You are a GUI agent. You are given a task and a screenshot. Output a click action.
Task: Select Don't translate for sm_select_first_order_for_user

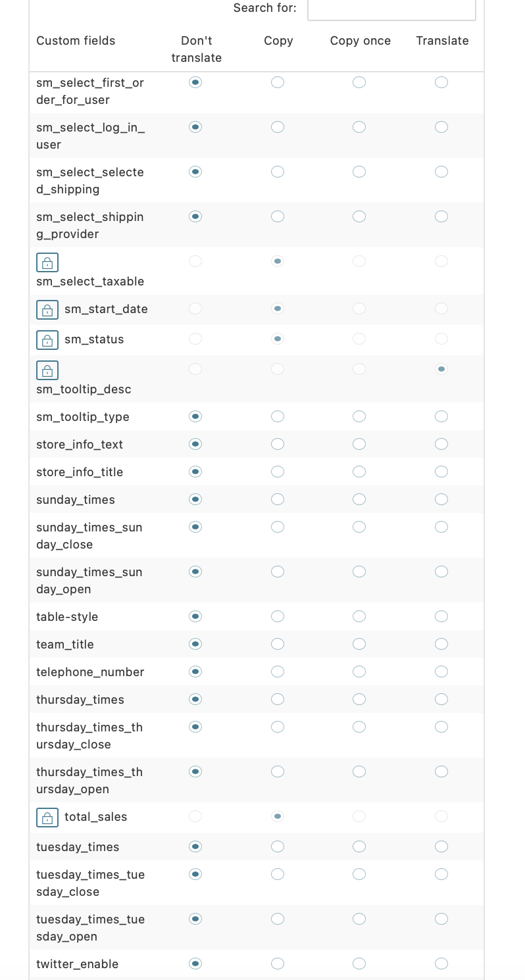(x=195, y=82)
